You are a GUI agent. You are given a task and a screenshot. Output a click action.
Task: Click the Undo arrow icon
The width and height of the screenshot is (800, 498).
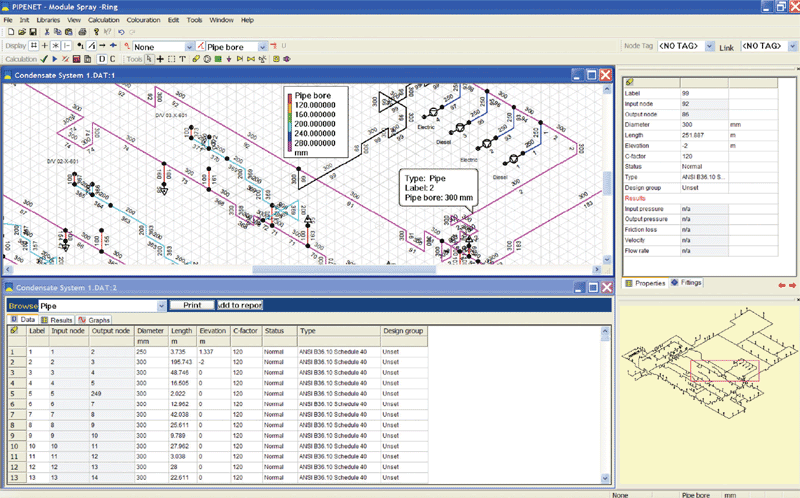pos(121,32)
